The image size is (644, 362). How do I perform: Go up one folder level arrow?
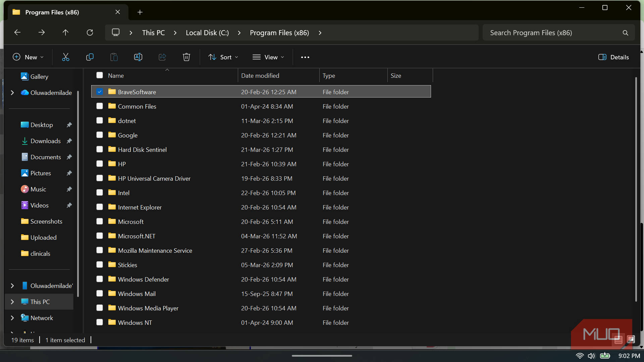coord(65,33)
